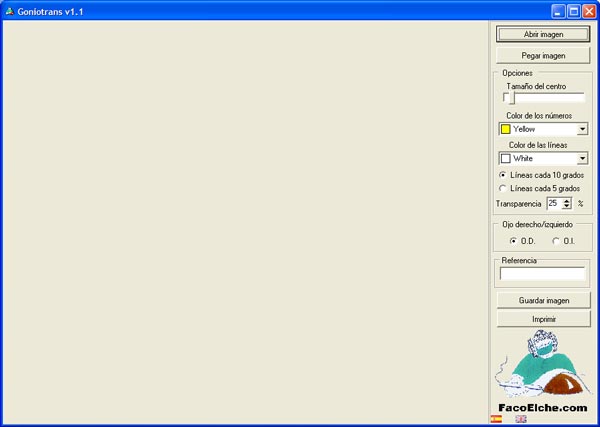Screen dimensions: 600x427
Task: Click the white color swatch
Action: (x=506, y=158)
